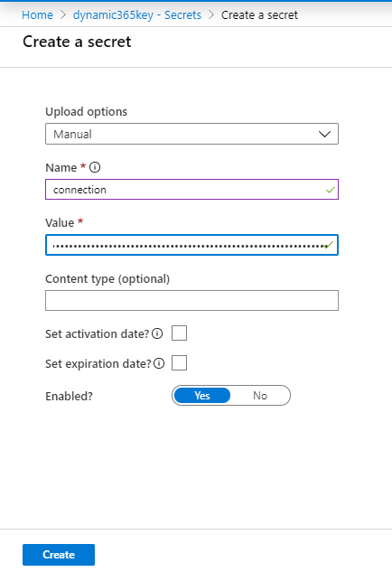Click breadcrumb chevron before Create a secret
The height and width of the screenshot is (572, 392).
click(x=211, y=15)
